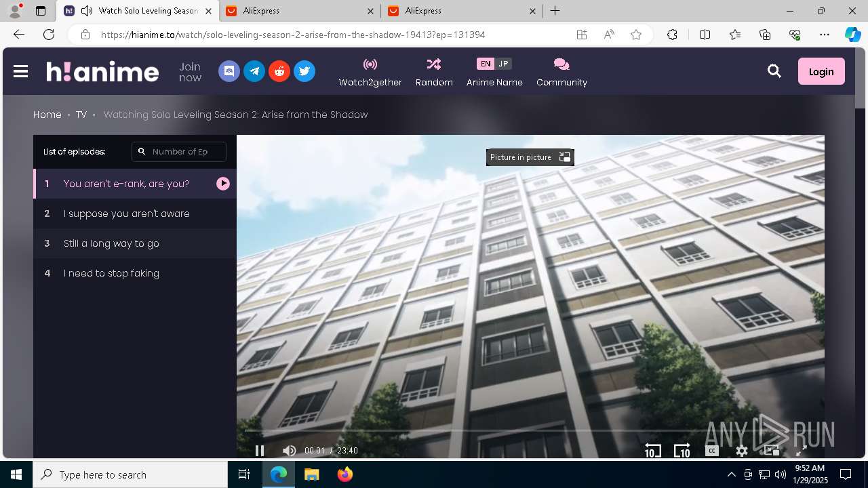
Task: Open the Discord join link
Action: pos(229,71)
